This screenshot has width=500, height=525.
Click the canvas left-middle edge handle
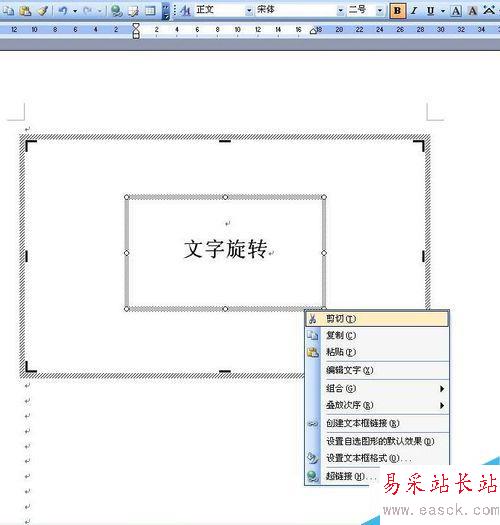(27, 256)
